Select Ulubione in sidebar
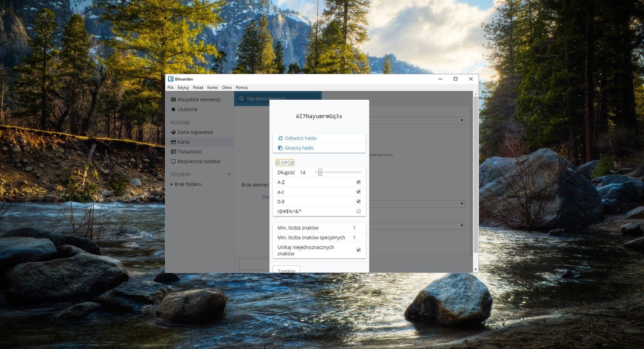Image resolution: width=644 pixels, height=349 pixels. click(x=187, y=109)
